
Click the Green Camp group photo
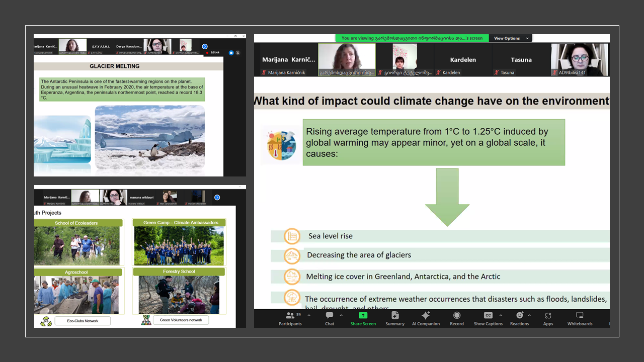click(x=179, y=246)
